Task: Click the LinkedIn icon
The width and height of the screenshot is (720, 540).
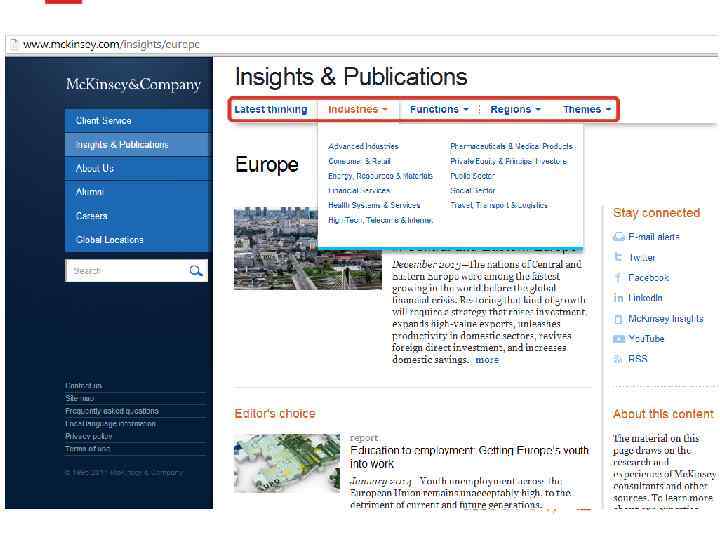Action: point(619,298)
